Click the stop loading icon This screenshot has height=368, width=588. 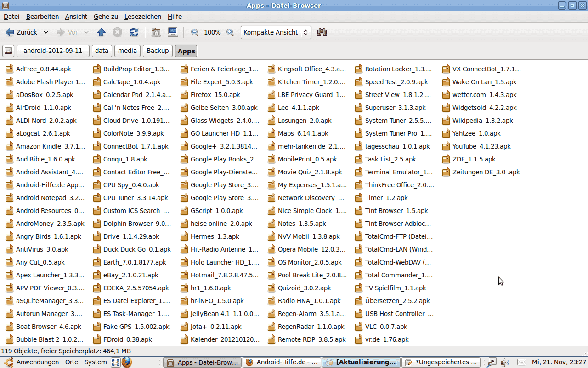[x=118, y=32]
